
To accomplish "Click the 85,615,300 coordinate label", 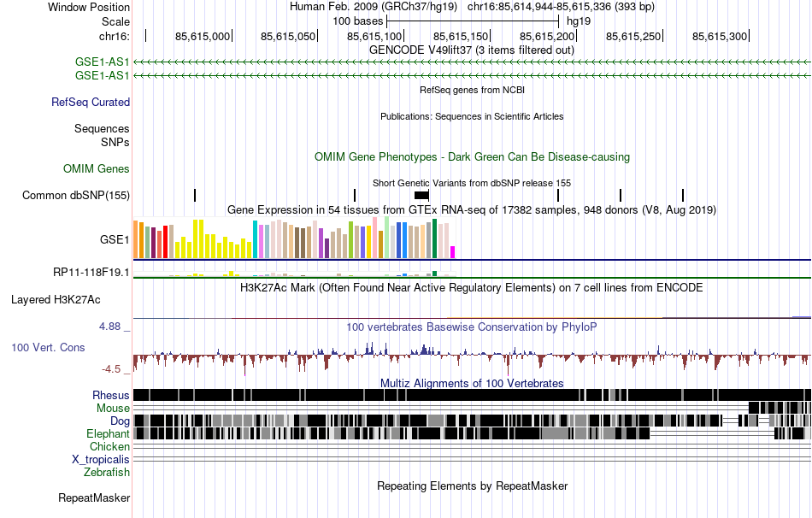I will [720, 36].
